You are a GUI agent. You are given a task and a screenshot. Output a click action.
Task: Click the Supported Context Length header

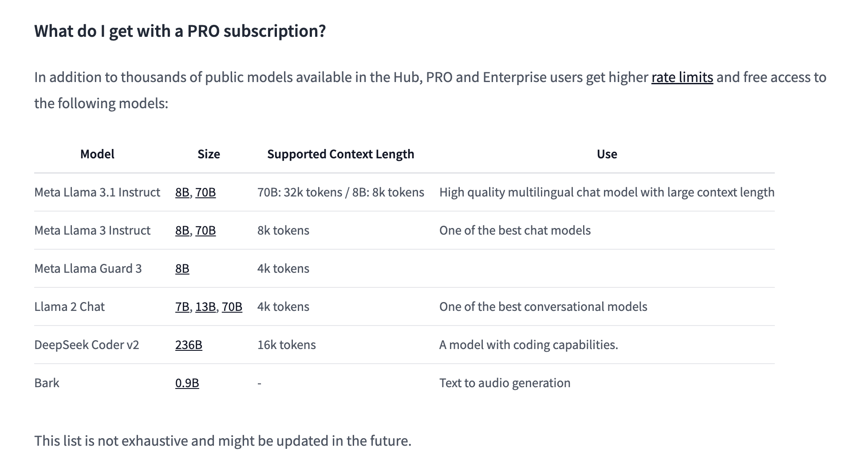341,154
